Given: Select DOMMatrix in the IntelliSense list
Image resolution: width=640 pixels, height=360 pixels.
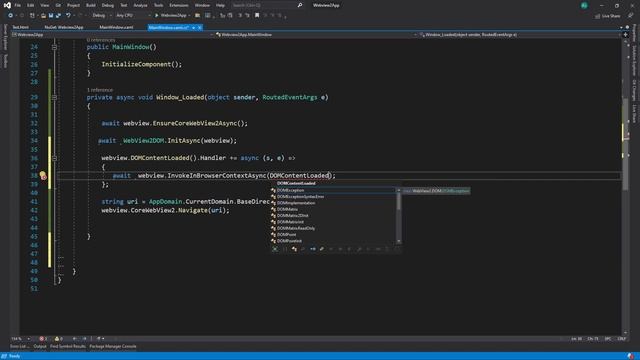Looking at the screenshot, I should pyautogui.click(x=333, y=209).
